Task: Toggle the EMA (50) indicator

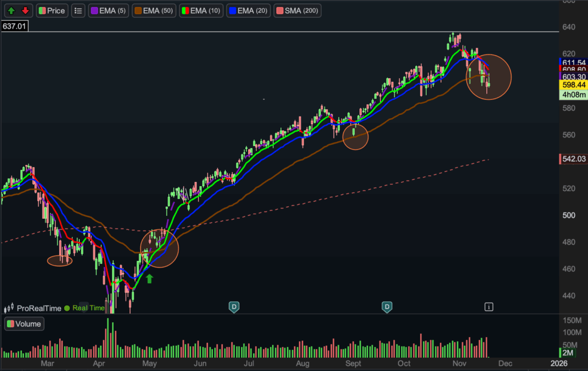Action: 153,10
